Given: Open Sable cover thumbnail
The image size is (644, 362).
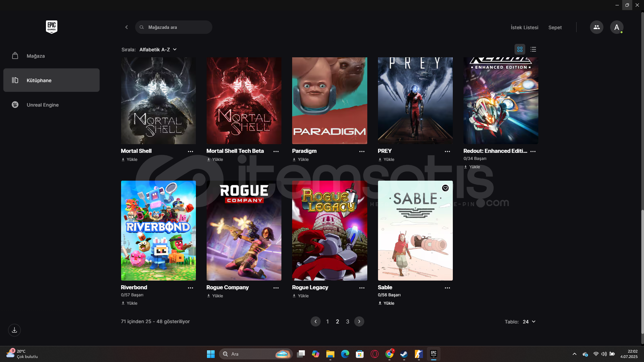Looking at the screenshot, I should click(x=415, y=231).
